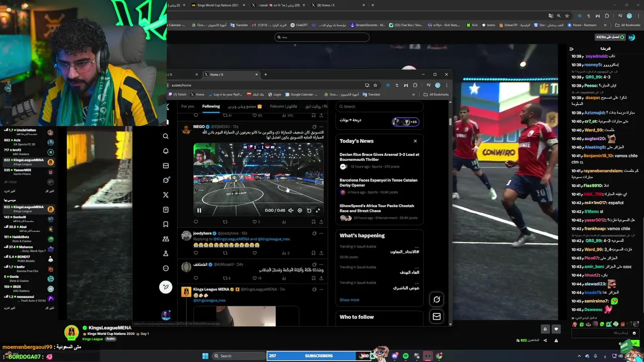Open Profile icon in X sidebar
Viewport: 644px width, 362px height.
coord(166,253)
